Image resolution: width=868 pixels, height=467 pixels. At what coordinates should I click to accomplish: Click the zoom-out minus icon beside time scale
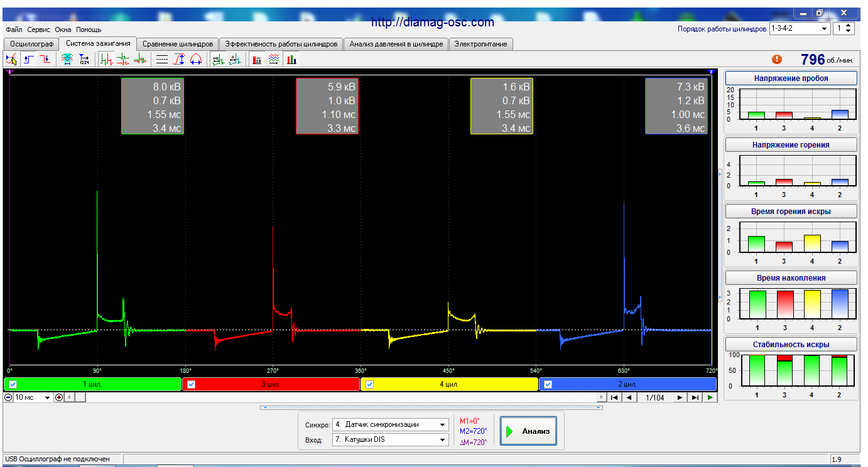coord(8,397)
